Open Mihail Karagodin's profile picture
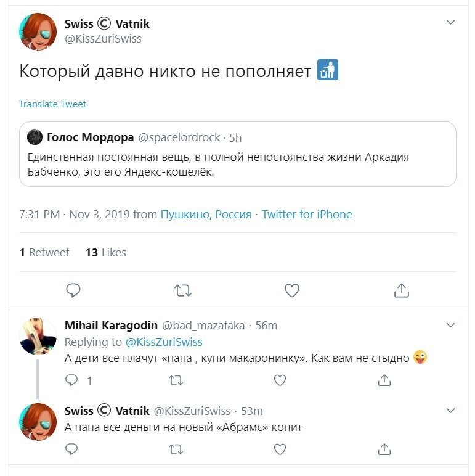 [38, 336]
